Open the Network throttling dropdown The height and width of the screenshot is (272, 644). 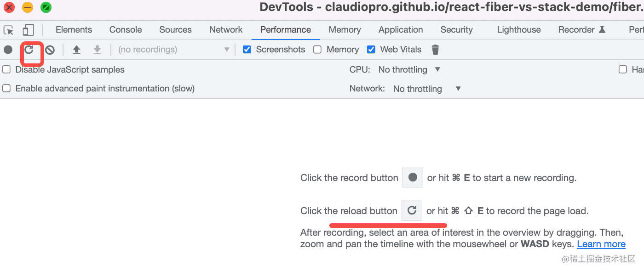427,89
